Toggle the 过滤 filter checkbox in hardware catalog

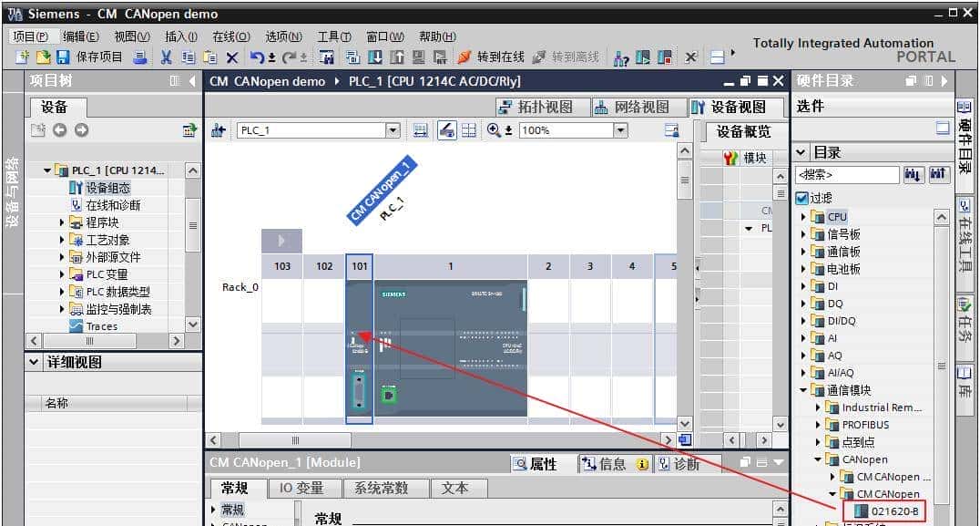pyautogui.click(x=803, y=197)
